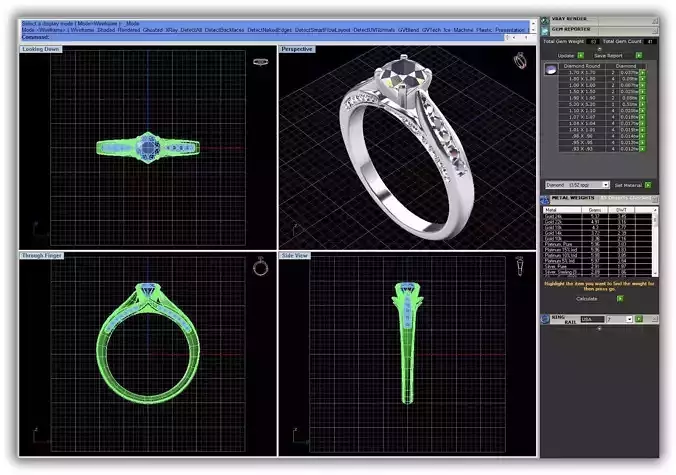Click the Metal Weights panel icon
Viewport: 676px width, 475px height.
point(545,200)
